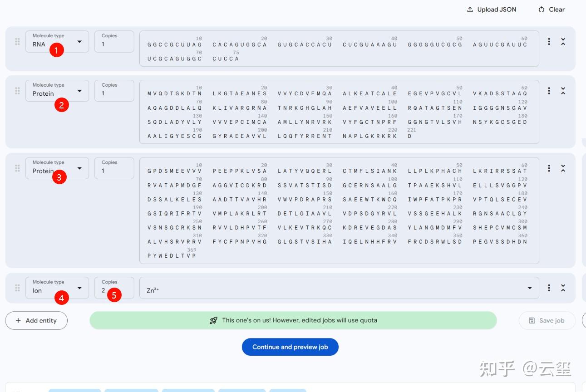Image resolution: width=586 pixels, height=392 pixels.
Task: Grab the drag handle of the RNA row
Action: [x=17, y=42]
